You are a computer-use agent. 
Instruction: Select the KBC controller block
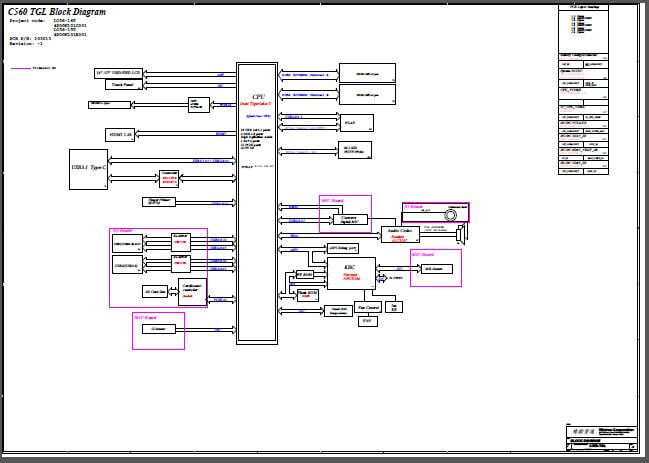point(351,273)
